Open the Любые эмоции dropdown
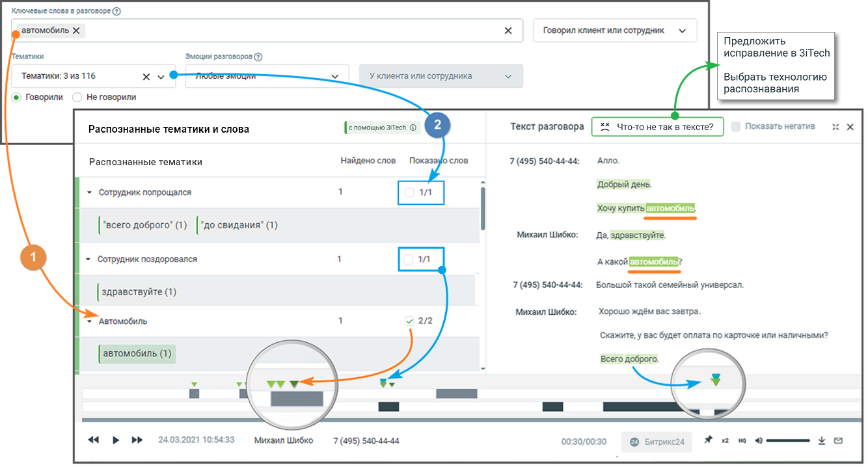This screenshot has width=868, height=467. click(x=267, y=76)
